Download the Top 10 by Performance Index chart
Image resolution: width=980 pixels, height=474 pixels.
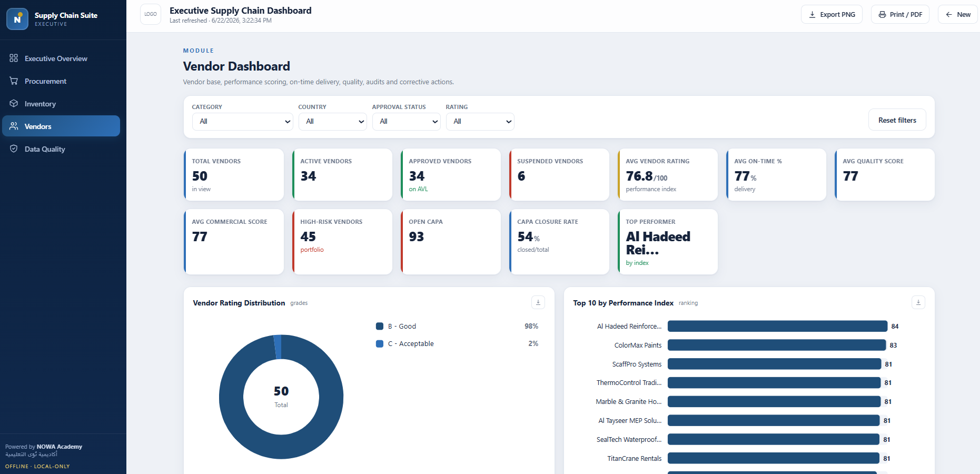(918, 302)
